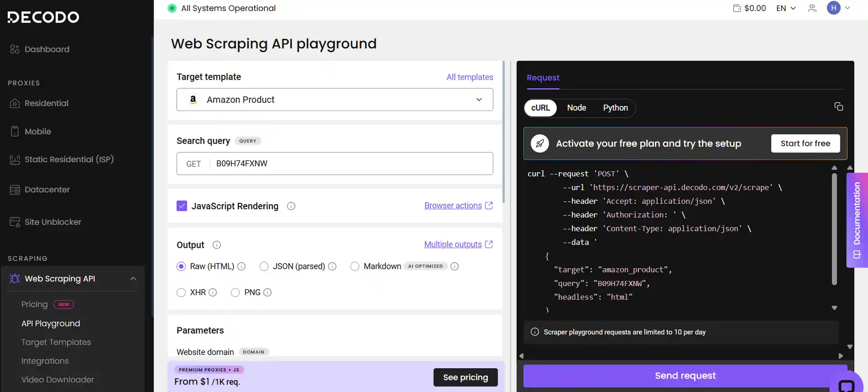Copy the request code
The height and width of the screenshot is (392, 868).
coord(839,107)
